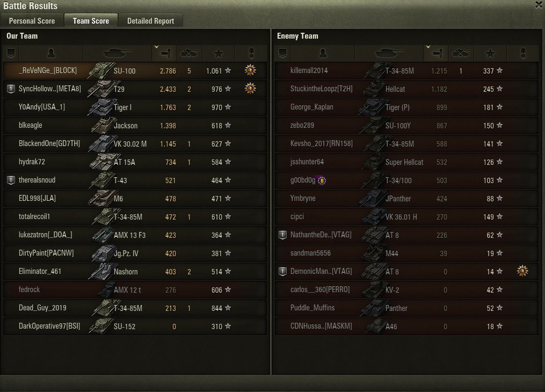Select player hydrak72
This screenshot has width=545, height=392.
click(32, 162)
